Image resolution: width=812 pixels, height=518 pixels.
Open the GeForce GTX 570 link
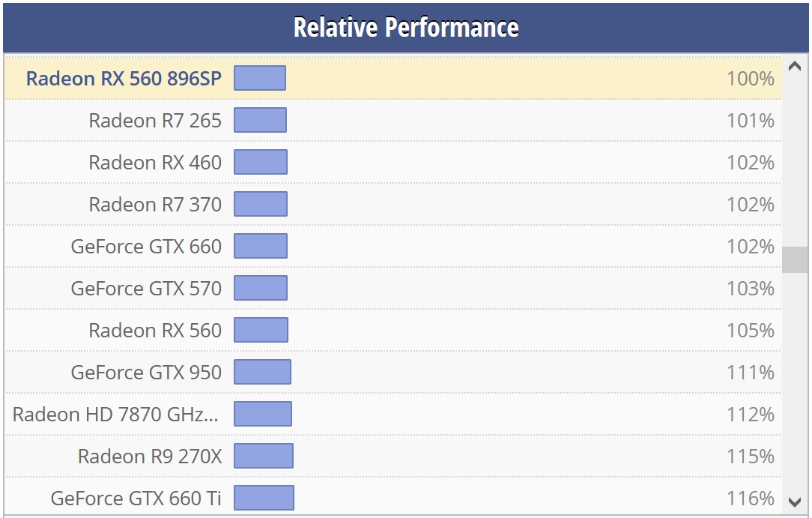pos(146,288)
